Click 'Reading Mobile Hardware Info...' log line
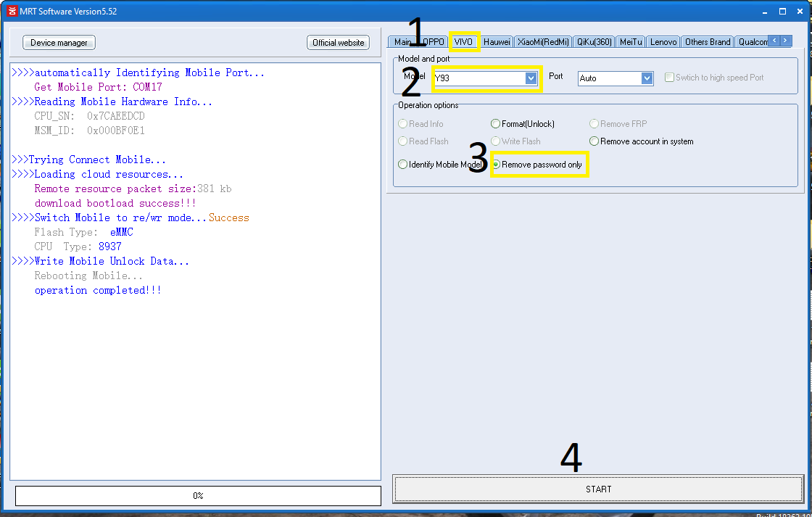 coord(112,102)
